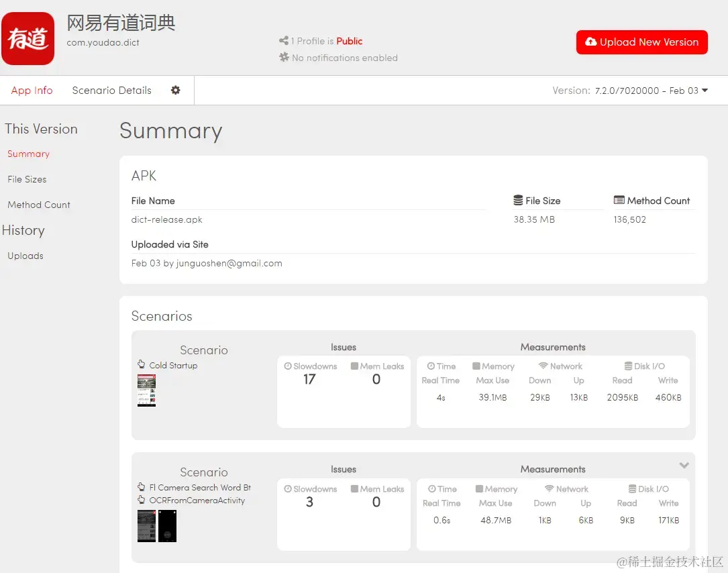Open Method Count in the sidebar

click(39, 205)
